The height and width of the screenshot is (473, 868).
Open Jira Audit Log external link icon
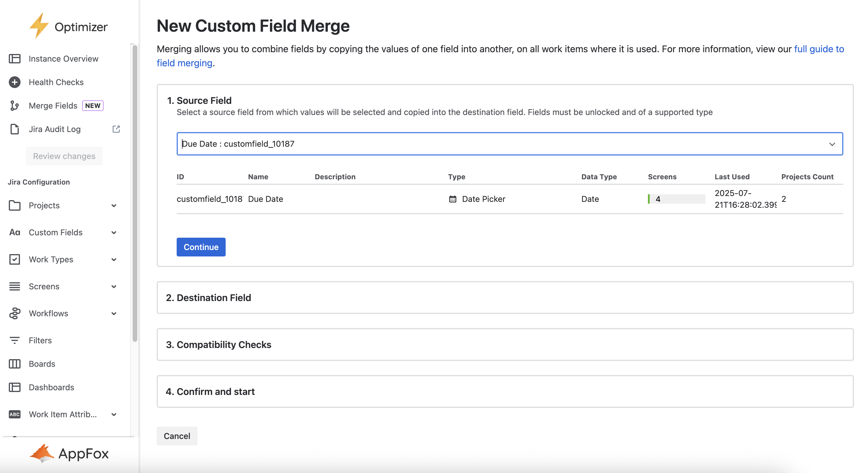pyautogui.click(x=116, y=129)
